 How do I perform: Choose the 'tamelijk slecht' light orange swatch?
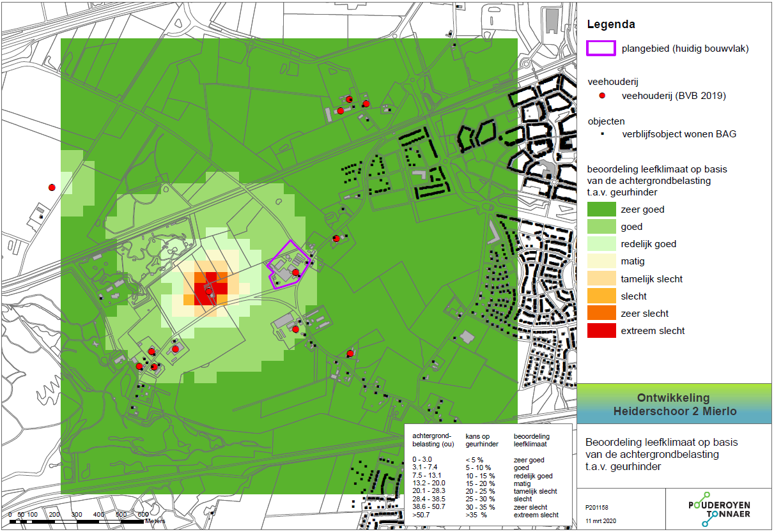tap(601, 278)
